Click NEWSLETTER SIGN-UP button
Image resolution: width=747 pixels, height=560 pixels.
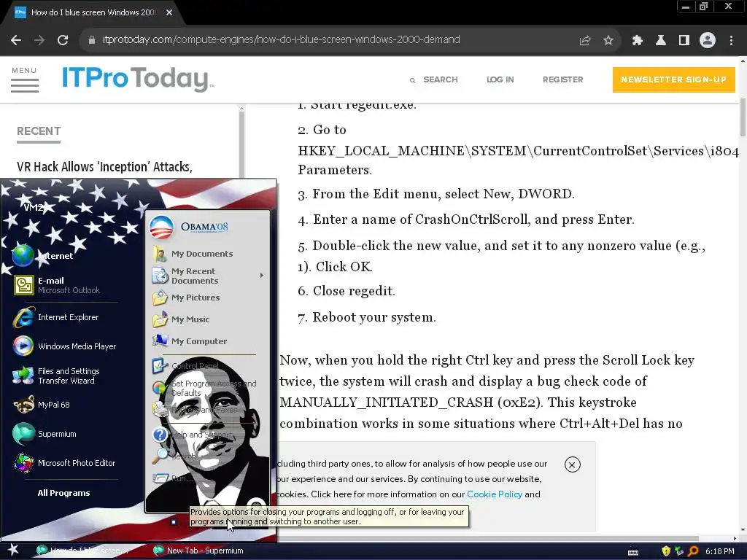pos(673,79)
